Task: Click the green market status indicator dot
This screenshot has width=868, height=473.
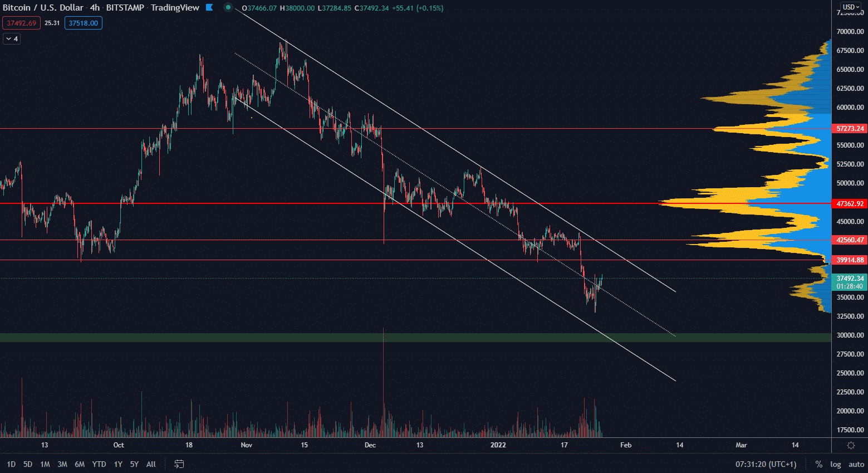Action: click(x=228, y=8)
